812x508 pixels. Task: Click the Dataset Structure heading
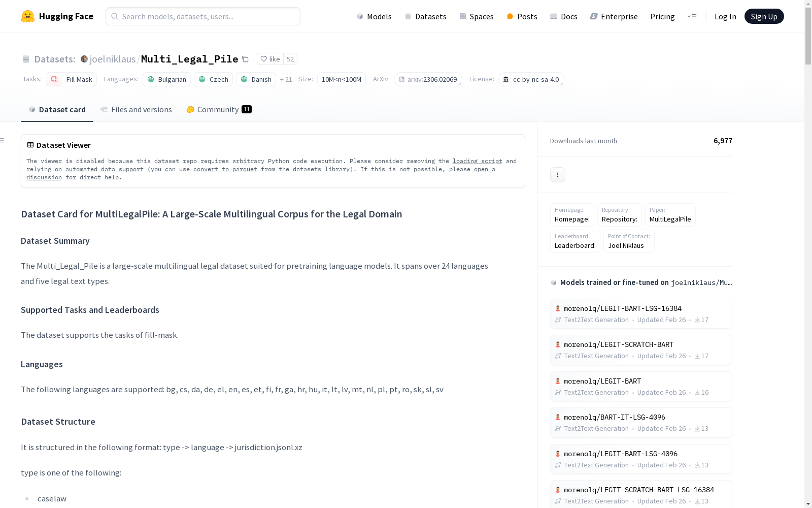tap(58, 422)
